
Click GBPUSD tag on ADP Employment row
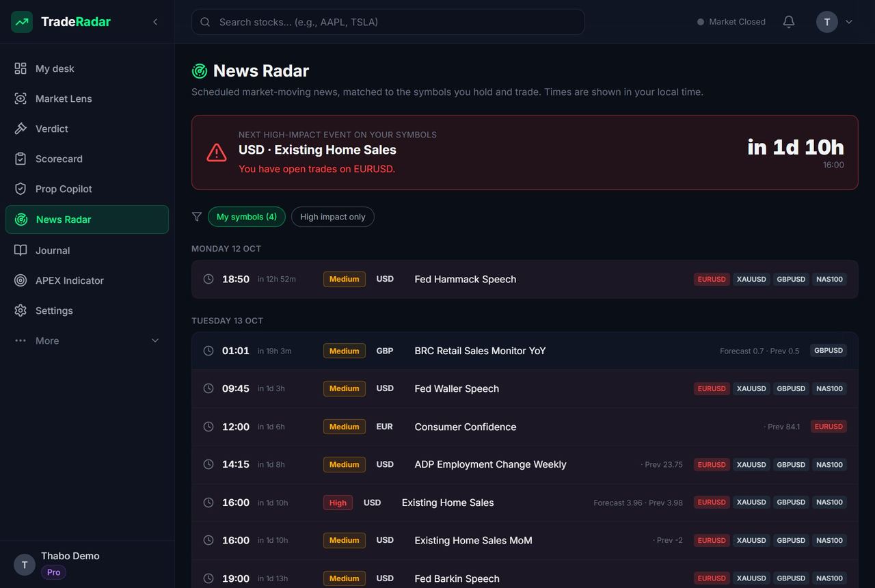[791, 464]
